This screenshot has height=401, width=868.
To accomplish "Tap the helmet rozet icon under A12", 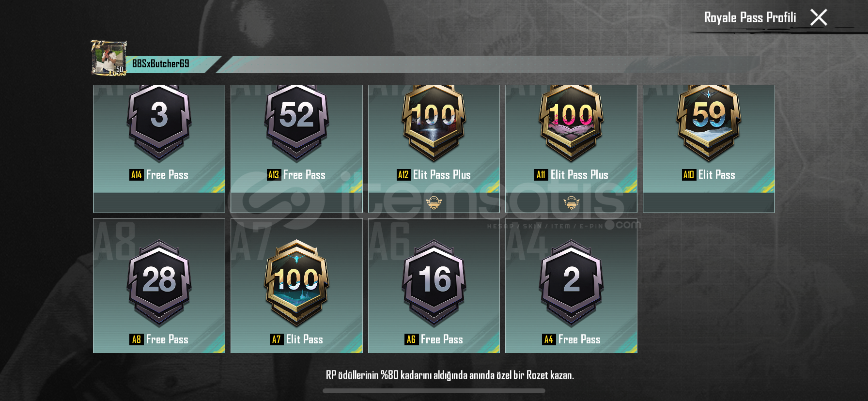I will [x=434, y=202].
